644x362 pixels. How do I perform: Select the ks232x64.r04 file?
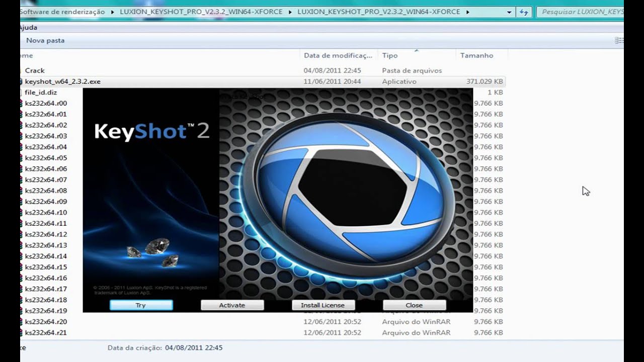[x=46, y=147]
